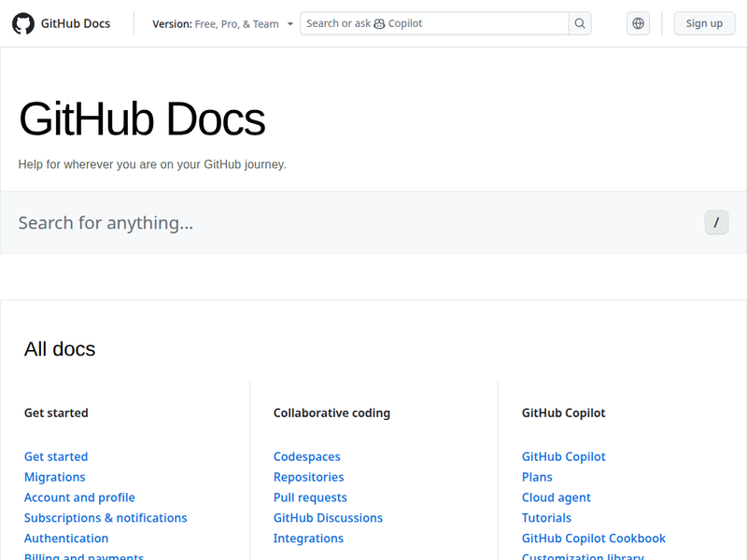The width and height of the screenshot is (747, 560).
Task: Click the Copilot icon in search placeholder
Action: [x=379, y=24]
